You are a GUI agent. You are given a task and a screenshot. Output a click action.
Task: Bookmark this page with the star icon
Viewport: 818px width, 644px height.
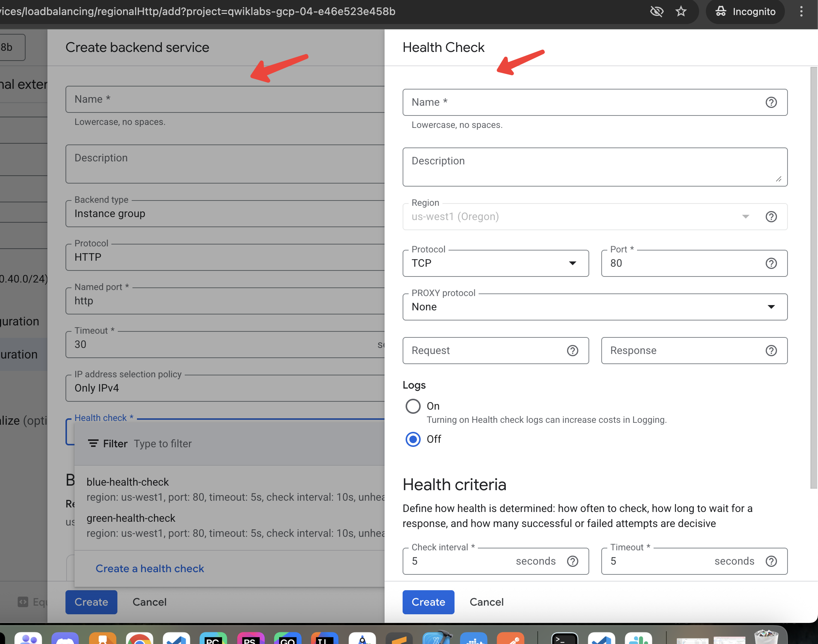(681, 11)
